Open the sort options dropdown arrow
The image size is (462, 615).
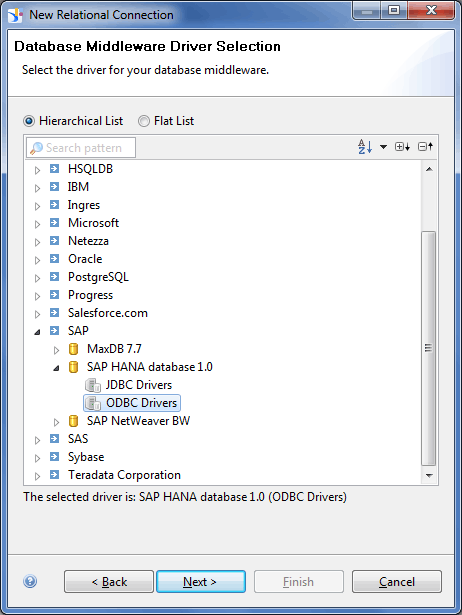coord(384,147)
